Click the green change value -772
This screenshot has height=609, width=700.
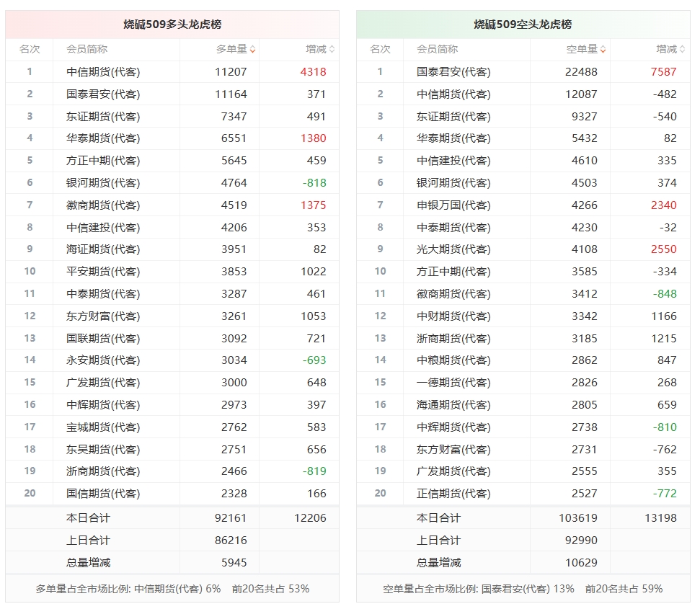point(665,494)
